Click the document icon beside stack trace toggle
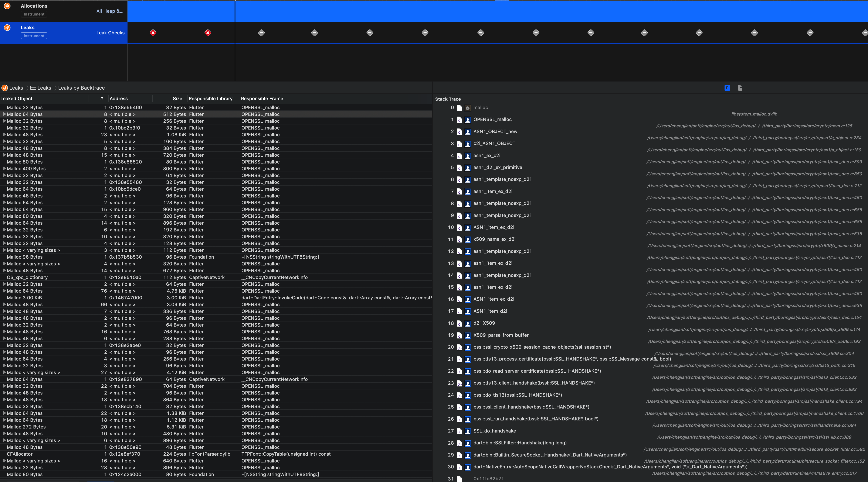The image size is (868, 482). 740,88
